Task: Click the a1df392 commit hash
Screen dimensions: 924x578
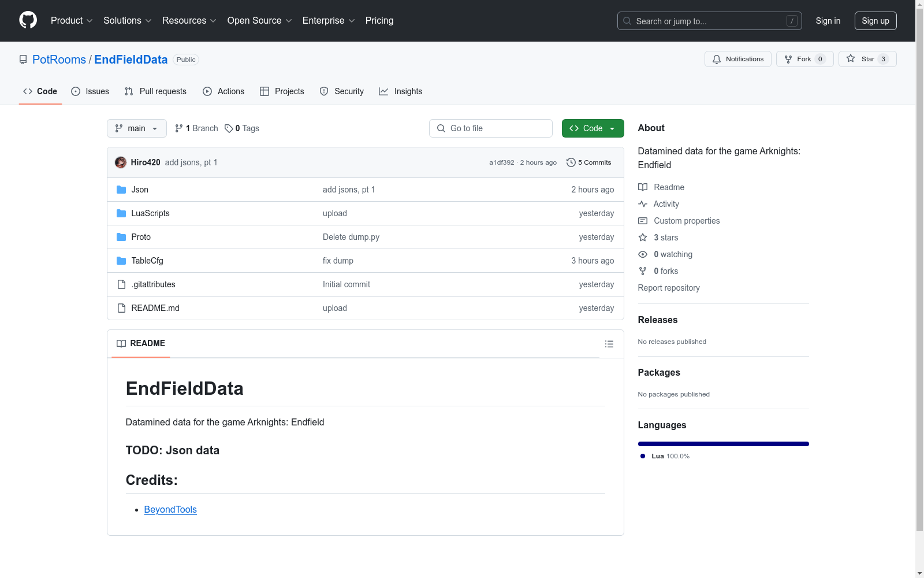Action: 502,162
